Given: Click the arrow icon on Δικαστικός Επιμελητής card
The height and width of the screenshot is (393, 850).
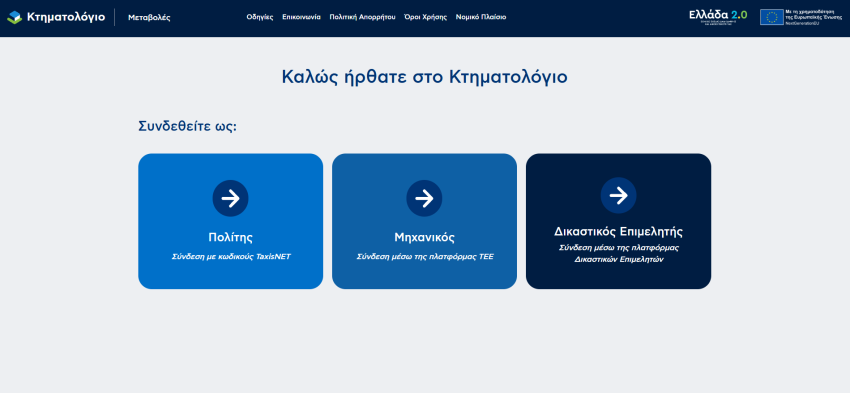Looking at the screenshot, I should tap(618, 195).
